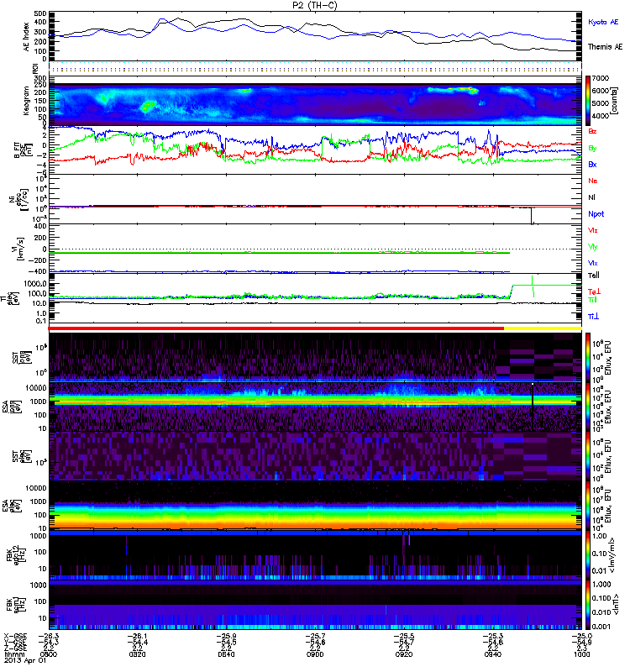Click the "0840" time axis label

[226, 654]
